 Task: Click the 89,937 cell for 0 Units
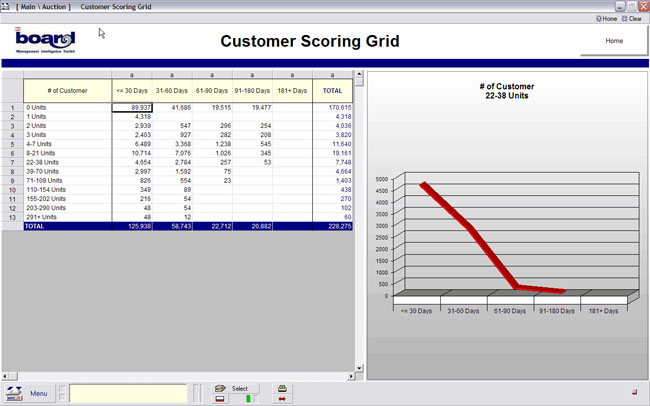[x=132, y=107]
